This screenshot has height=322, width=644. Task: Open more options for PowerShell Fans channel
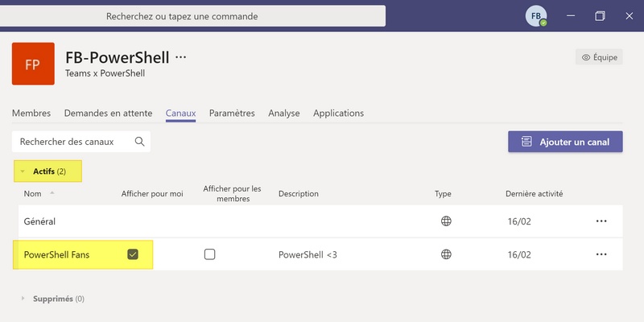coord(601,254)
